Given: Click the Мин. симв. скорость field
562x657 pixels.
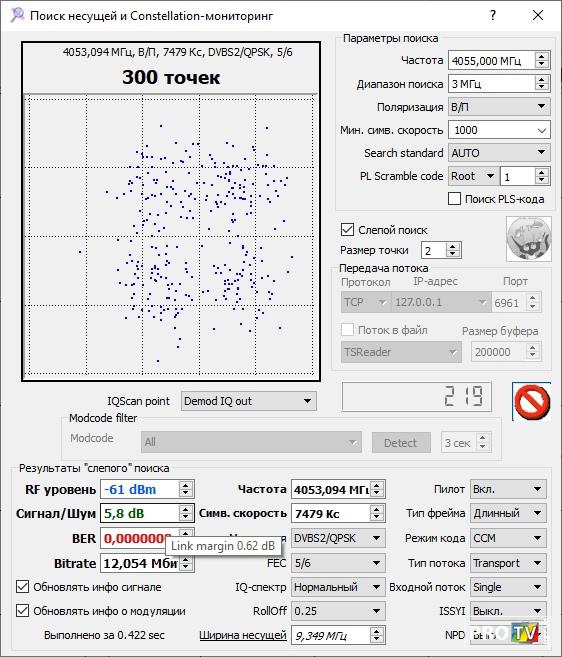Looking at the screenshot, I should point(499,130).
